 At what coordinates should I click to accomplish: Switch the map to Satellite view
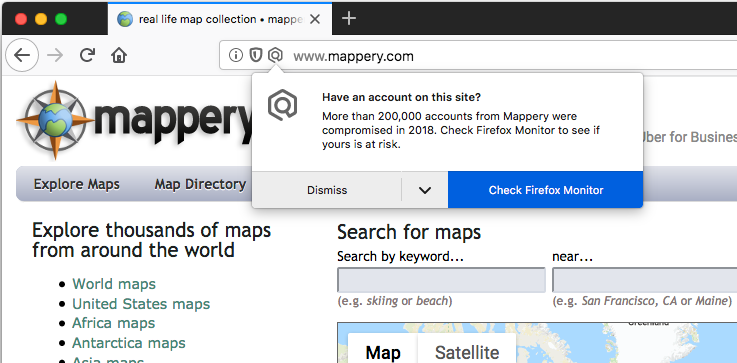467,352
